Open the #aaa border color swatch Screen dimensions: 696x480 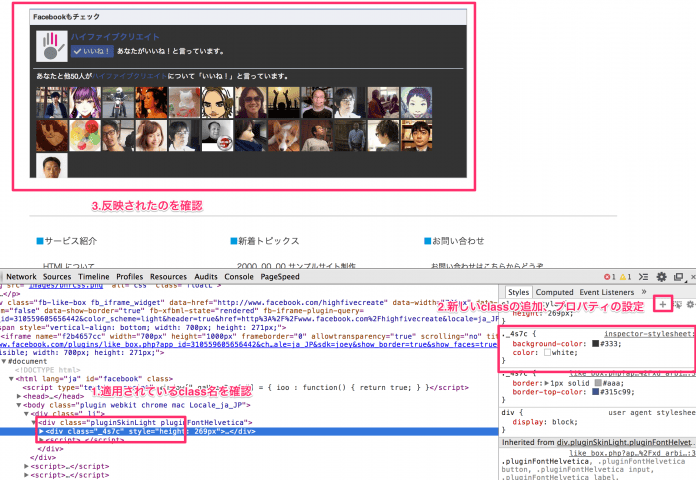598,383
